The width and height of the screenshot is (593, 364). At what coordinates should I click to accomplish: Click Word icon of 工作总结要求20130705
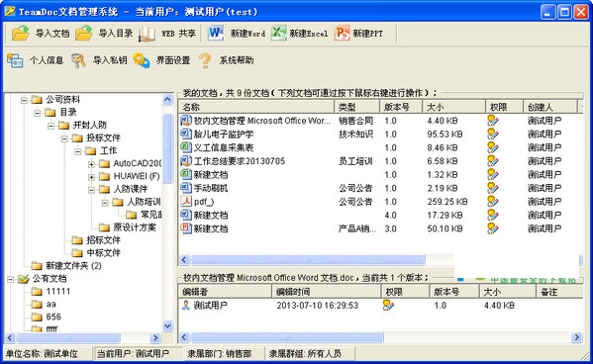click(186, 161)
